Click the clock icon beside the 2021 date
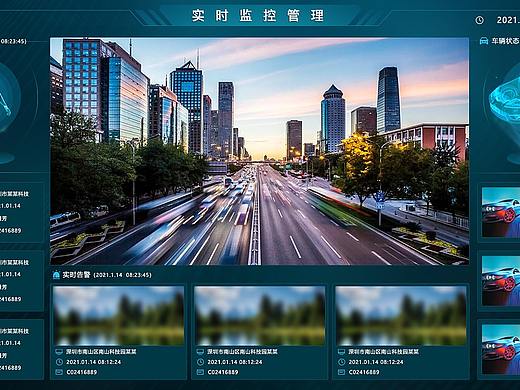 click(x=479, y=20)
